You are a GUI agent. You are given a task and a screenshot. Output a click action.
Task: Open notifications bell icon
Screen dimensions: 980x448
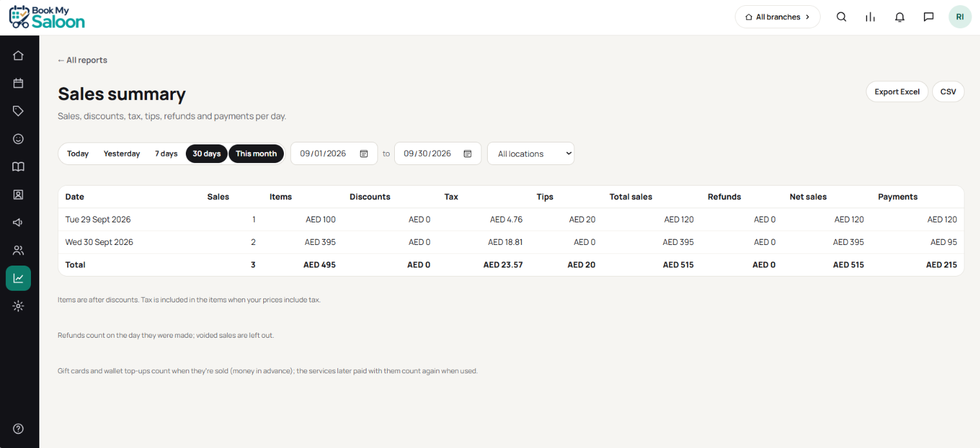pos(900,17)
